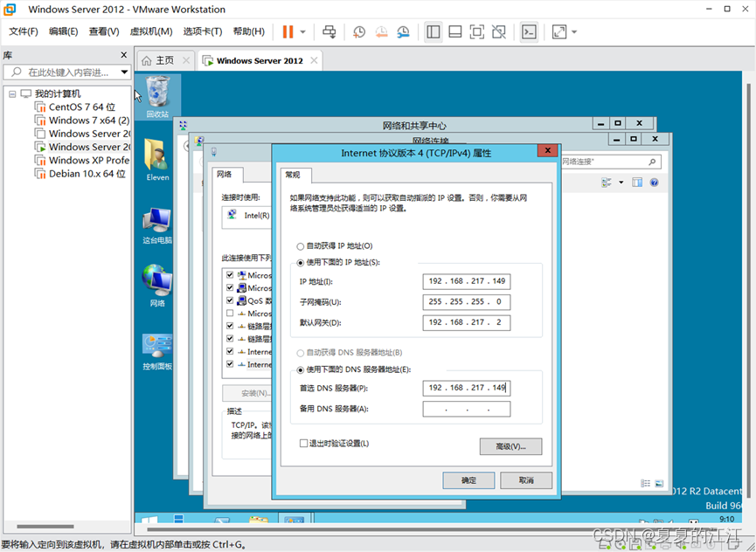Click the Unity mode icon
Viewport: 756px width, 552px height.
[x=498, y=31]
